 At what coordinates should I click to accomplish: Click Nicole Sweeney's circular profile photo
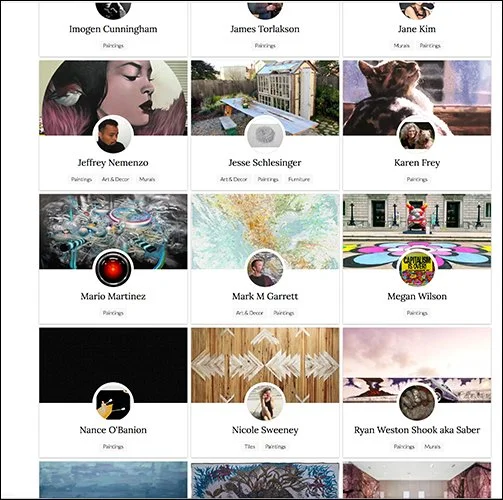[265, 403]
